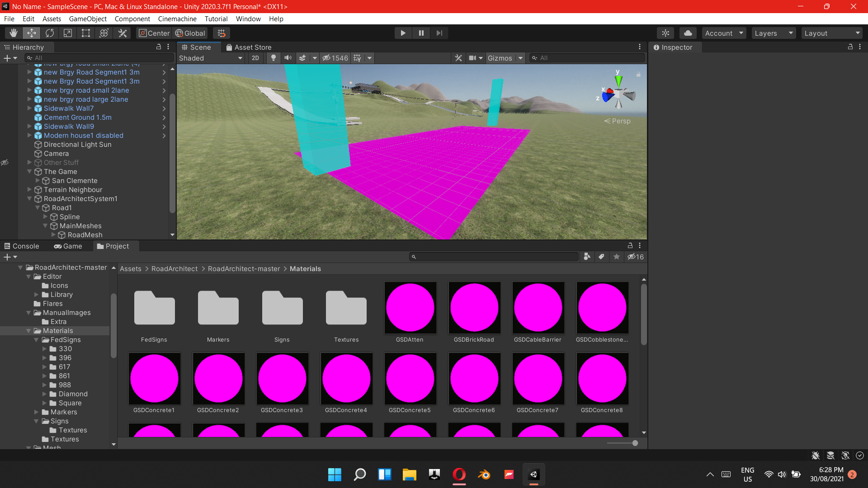Open the custom editor tools icon
Viewport: 868px width, 488px height.
click(x=123, y=33)
